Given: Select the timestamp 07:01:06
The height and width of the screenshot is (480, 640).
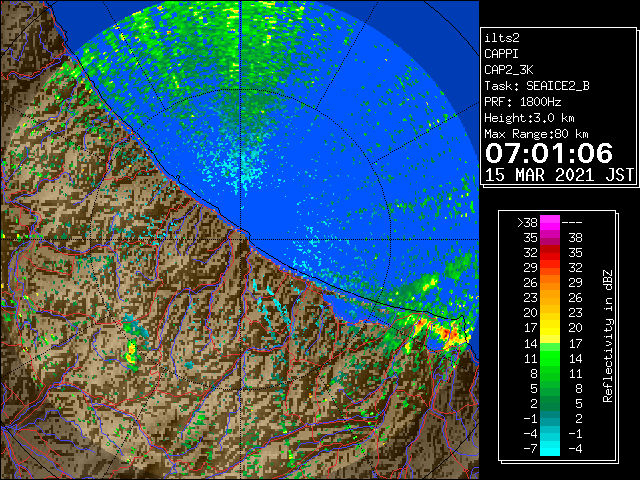Looking at the screenshot, I should point(549,153).
